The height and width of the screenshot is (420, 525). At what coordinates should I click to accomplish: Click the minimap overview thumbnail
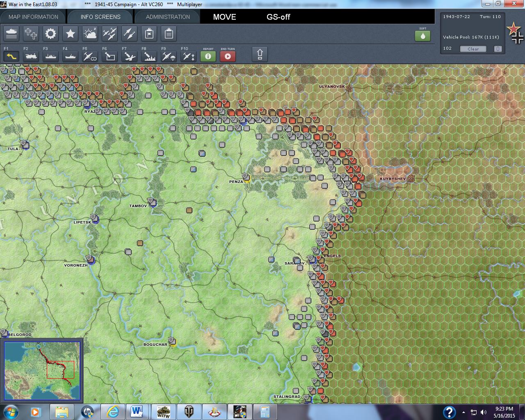[x=42, y=370]
